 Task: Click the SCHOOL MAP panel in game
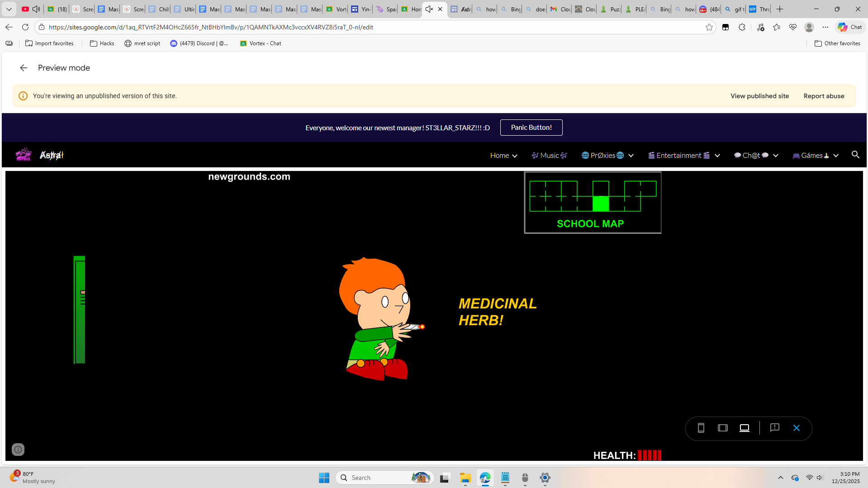point(593,203)
